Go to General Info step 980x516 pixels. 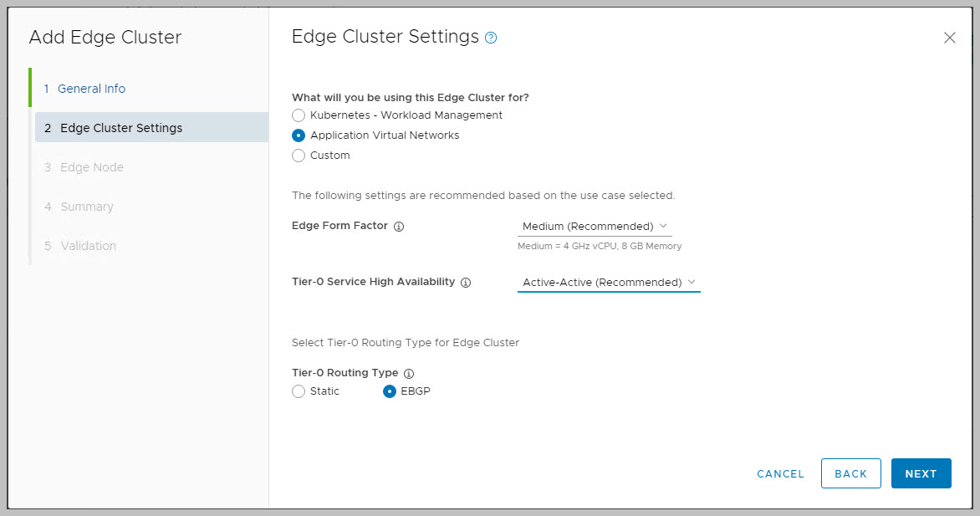click(91, 89)
